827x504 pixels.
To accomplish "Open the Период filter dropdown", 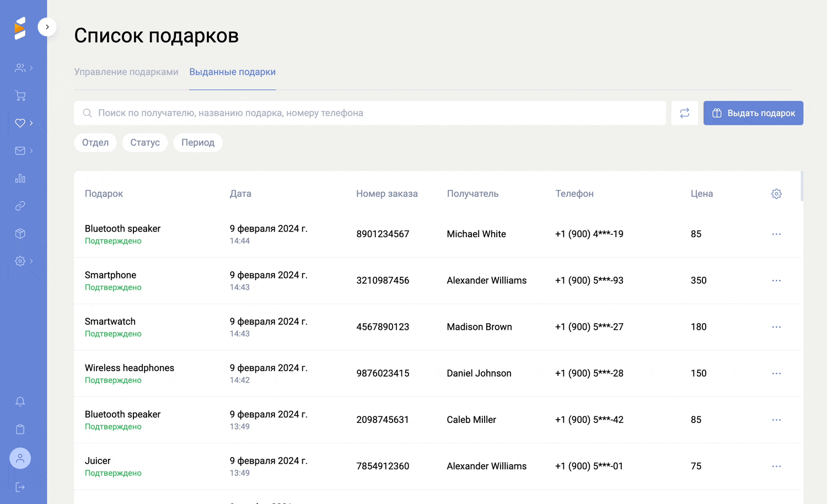I will click(x=198, y=143).
